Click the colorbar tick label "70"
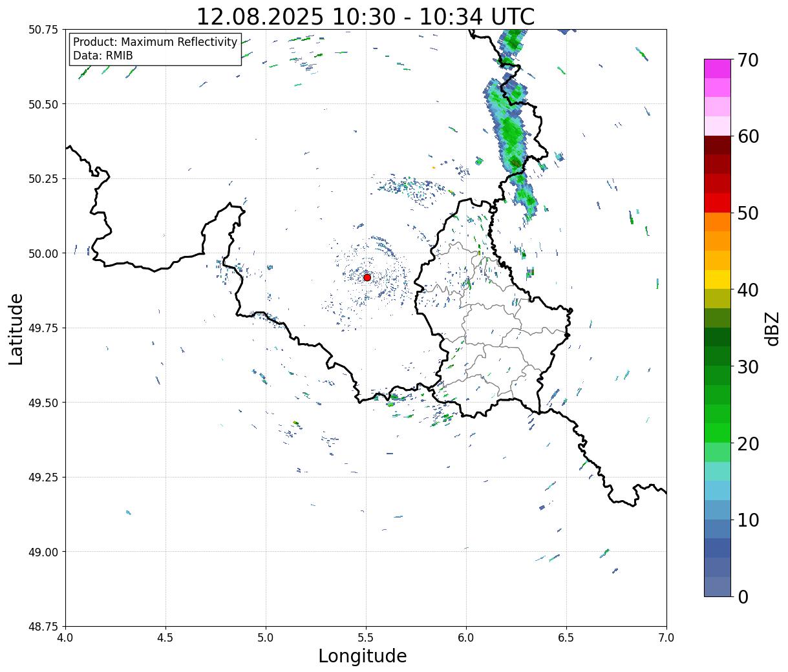The width and height of the screenshot is (788, 672). click(x=747, y=60)
